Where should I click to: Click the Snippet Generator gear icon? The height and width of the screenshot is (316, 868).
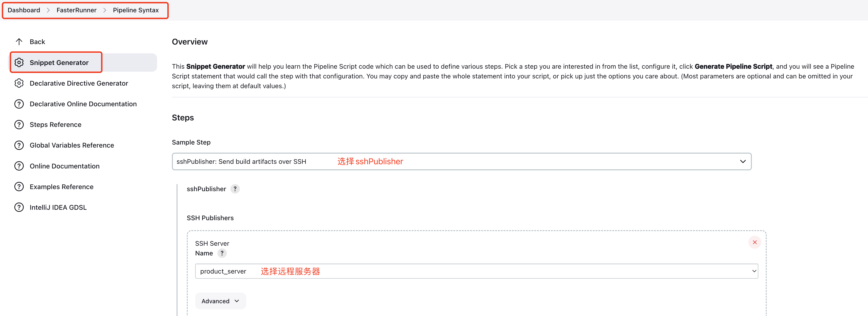19,63
